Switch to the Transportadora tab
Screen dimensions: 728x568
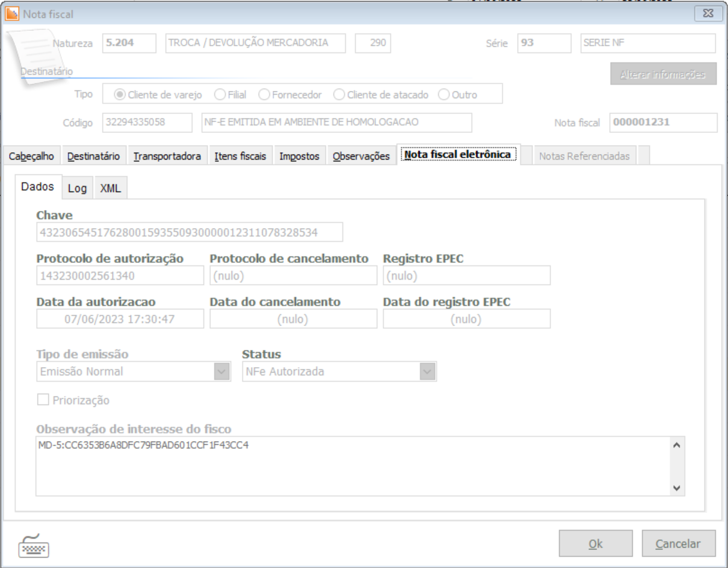167,156
